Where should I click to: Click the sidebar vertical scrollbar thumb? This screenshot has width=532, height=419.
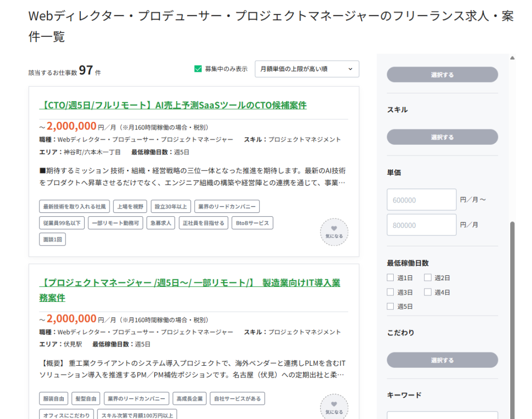[x=512, y=319]
